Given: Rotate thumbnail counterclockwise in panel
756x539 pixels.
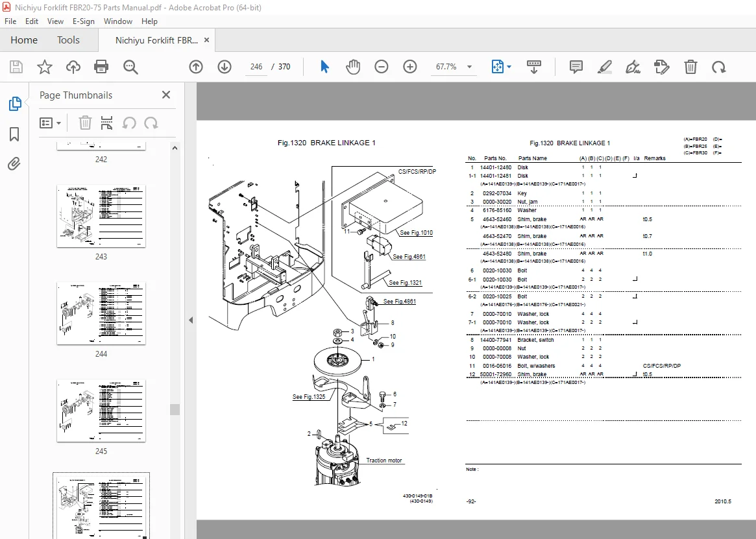Looking at the screenshot, I should pyautogui.click(x=128, y=123).
